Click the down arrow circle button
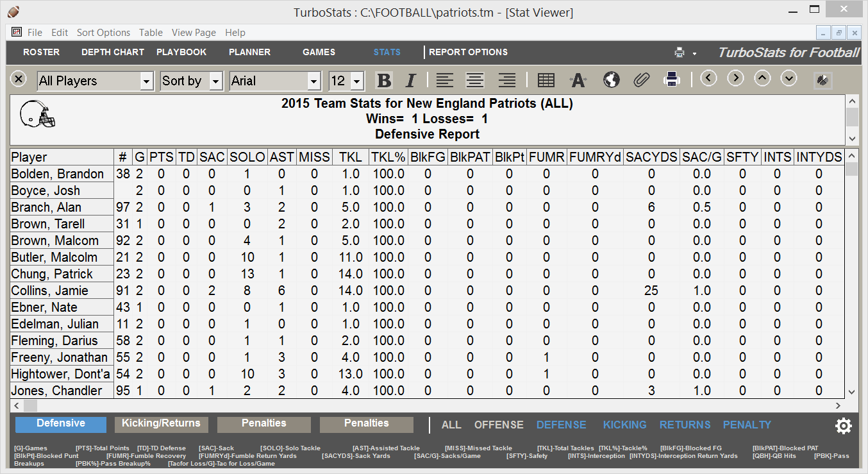This screenshot has height=474, width=868. click(789, 78)
